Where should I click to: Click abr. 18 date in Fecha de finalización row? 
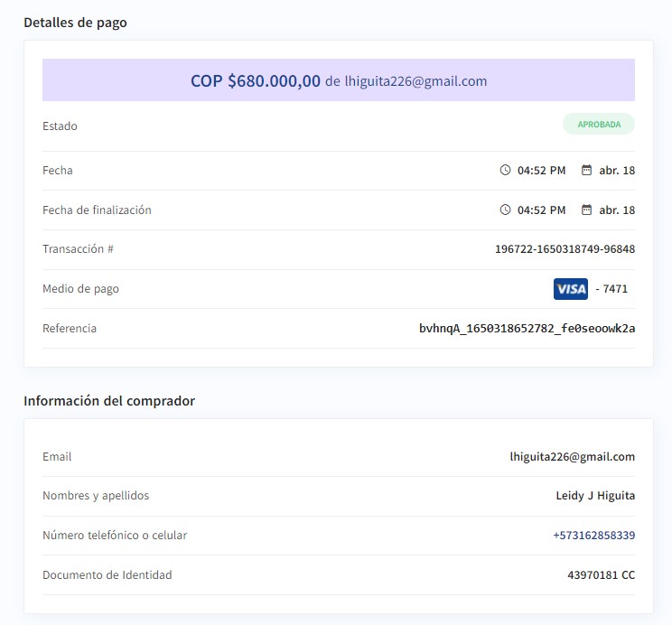[617, 210]
